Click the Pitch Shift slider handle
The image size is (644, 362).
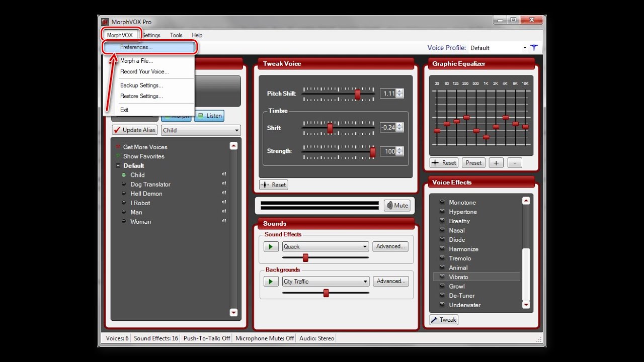(x=357, y=94)
